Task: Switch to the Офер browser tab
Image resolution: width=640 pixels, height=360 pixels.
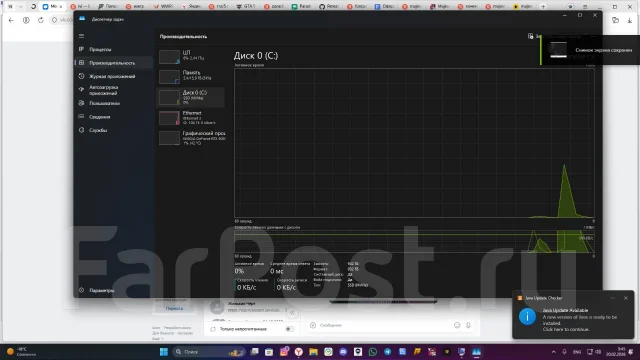Action: 384,7
